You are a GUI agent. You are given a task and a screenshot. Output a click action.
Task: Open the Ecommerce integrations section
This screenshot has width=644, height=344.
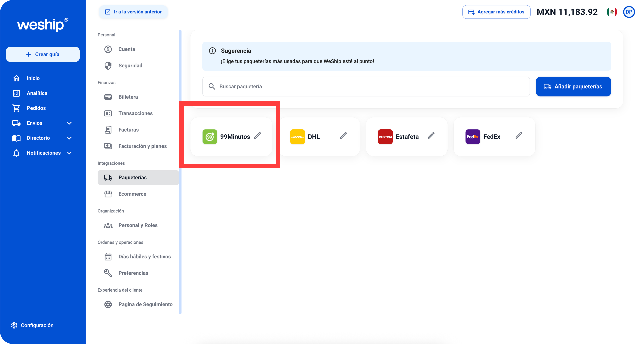(x=132, y=194)
